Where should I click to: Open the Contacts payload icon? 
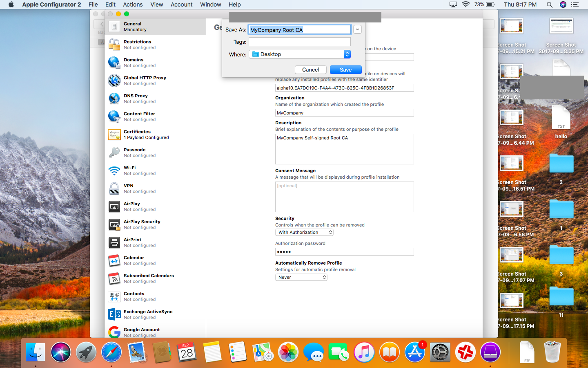114,296
